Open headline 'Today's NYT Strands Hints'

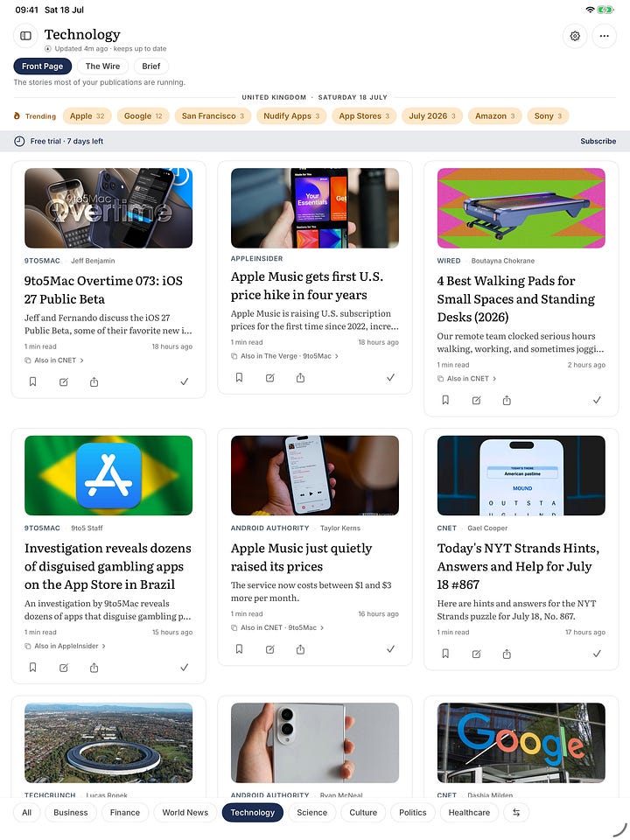click(x=518, y=566)
